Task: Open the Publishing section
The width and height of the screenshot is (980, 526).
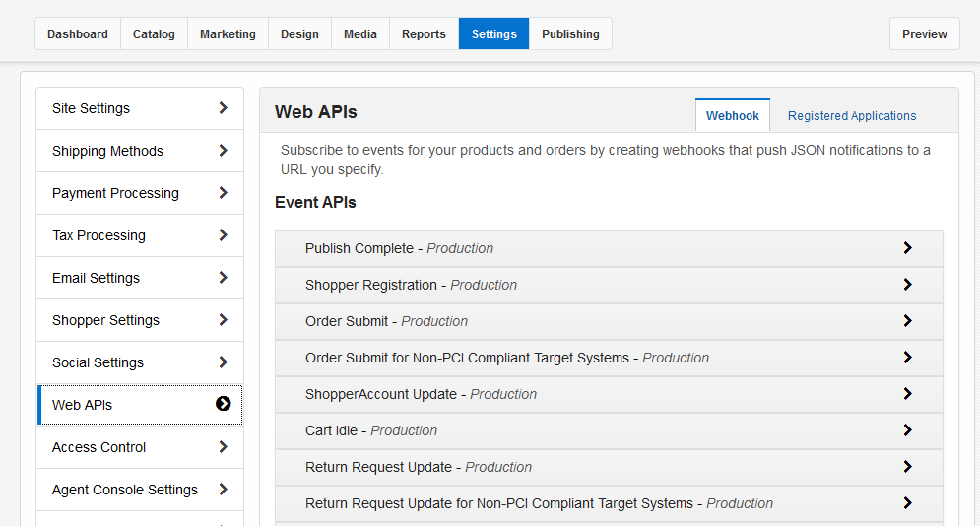Action: click(x=570, y=33)
